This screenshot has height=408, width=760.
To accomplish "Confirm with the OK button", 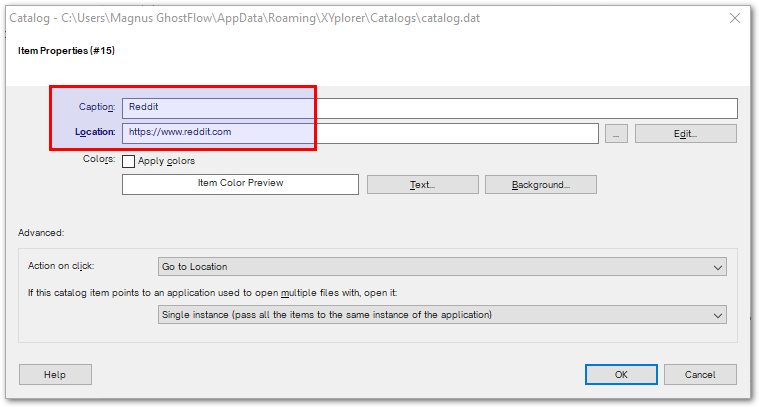I will tap(621, 375).
